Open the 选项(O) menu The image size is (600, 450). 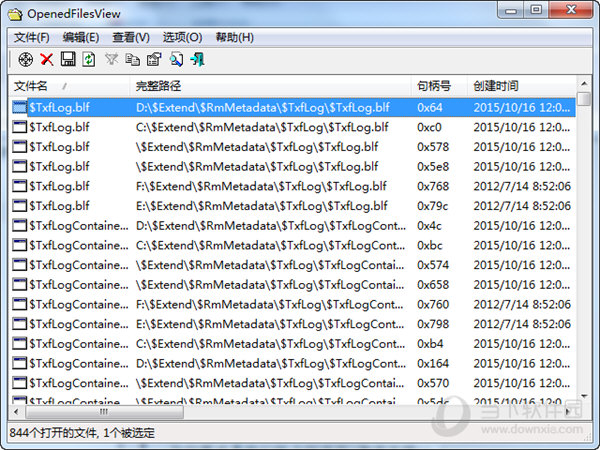[x=183, y=38]
